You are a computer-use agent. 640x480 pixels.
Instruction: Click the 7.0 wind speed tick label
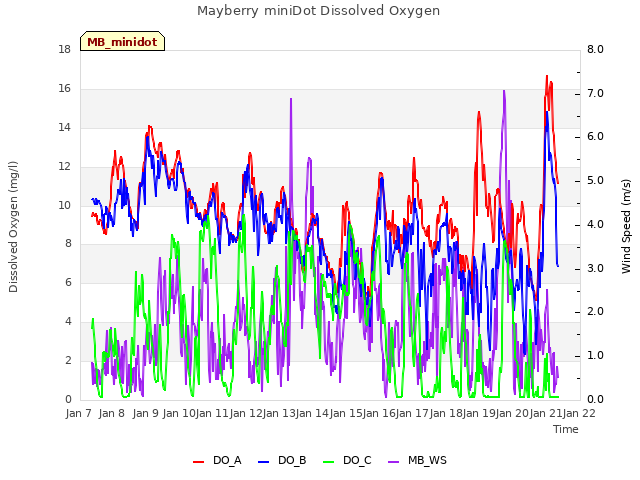tap(595, 93)
